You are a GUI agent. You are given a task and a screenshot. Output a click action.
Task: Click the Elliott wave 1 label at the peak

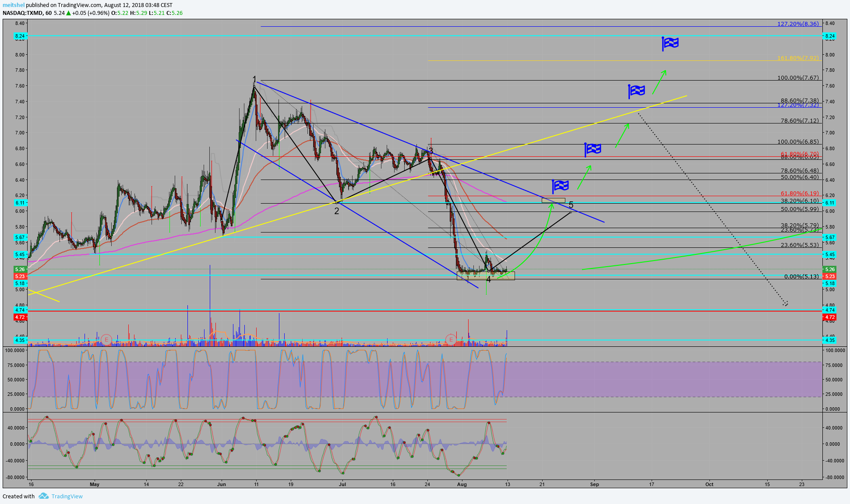coord(254,79)
